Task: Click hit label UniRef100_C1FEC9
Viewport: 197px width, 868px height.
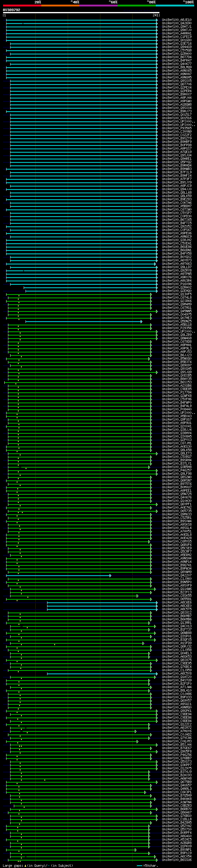Action: [177, 37]
